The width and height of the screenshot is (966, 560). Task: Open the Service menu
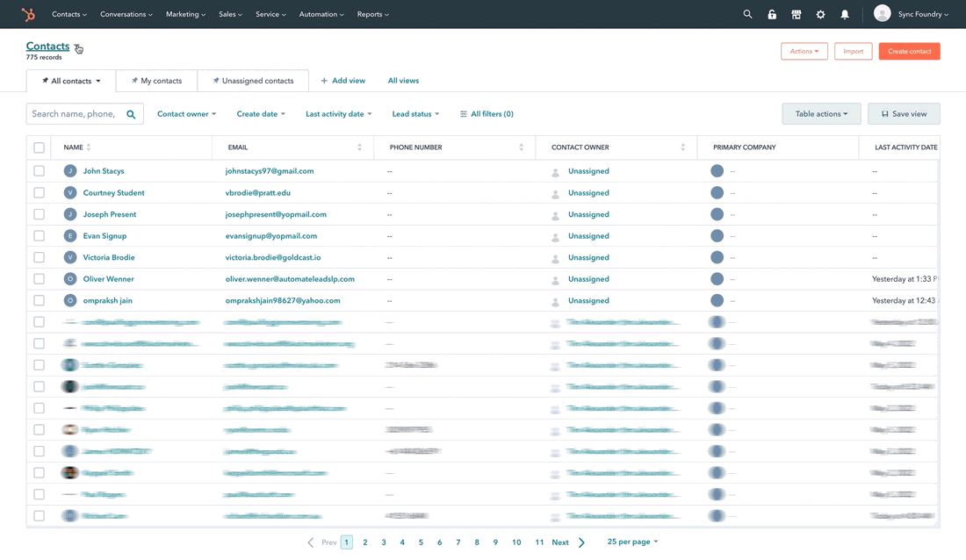click(x=270, y=14)
